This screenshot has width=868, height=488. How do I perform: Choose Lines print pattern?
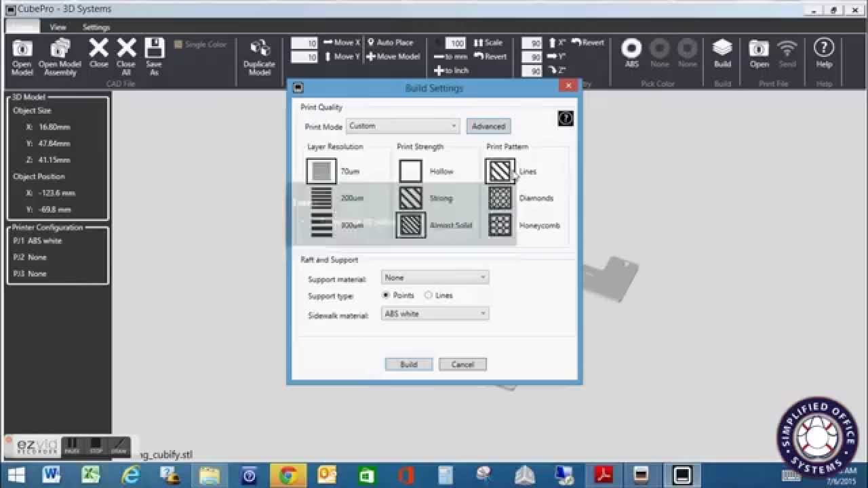pyautogui.click(x=500, y=171)
